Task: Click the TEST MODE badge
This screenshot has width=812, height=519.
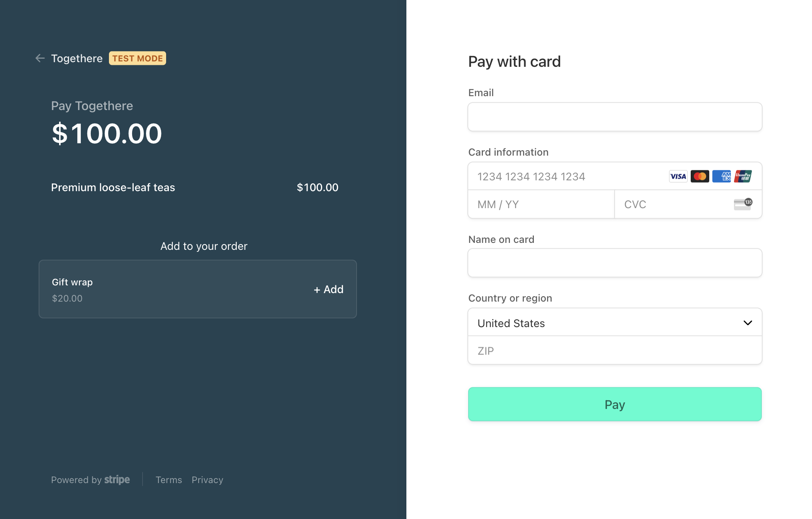Action: click(138, 58)
